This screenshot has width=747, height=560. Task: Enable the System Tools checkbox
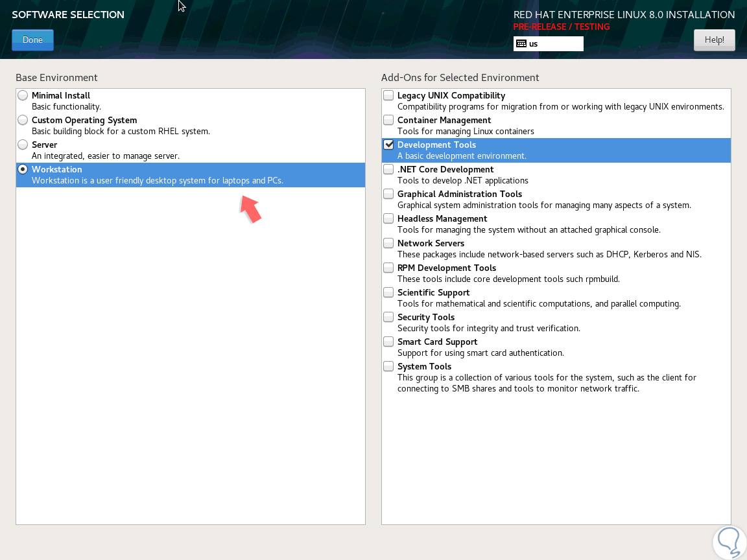(x=388, y=366)
